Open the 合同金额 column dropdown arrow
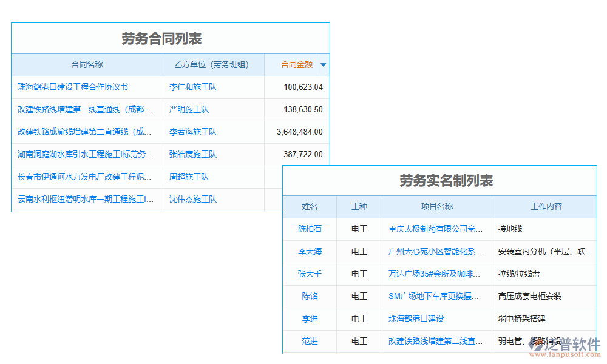 click(x=323, y=65)
